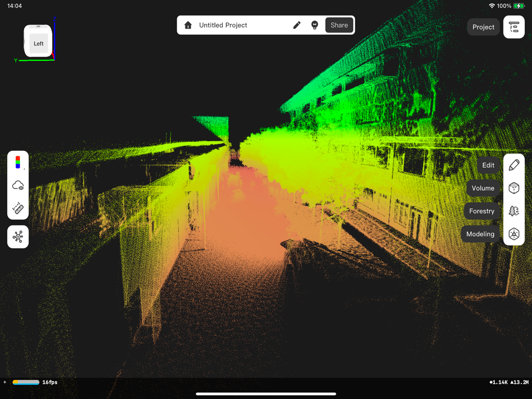532x399 pixels.
Task: Select the Edit label in the side menu
Action: pos(488,165)
